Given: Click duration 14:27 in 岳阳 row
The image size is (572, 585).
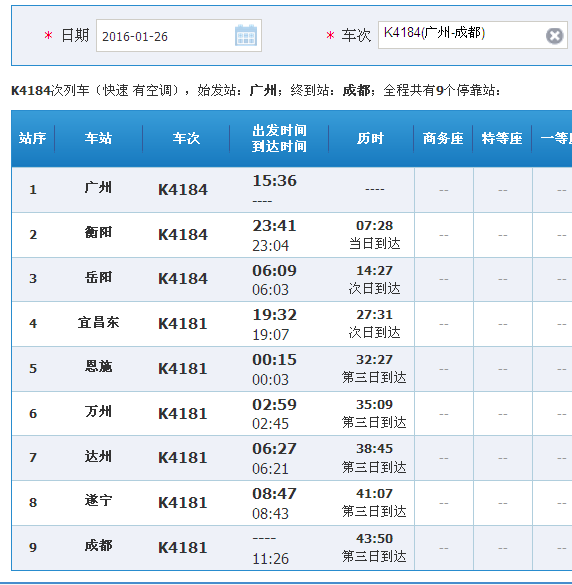Looking at the screenshot, I should (x=374, y=270).
